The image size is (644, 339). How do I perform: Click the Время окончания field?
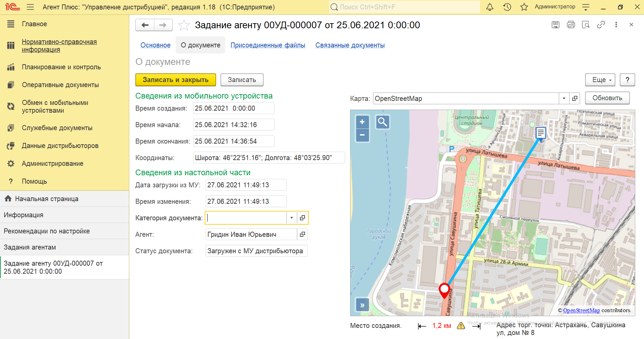point(234,141)
